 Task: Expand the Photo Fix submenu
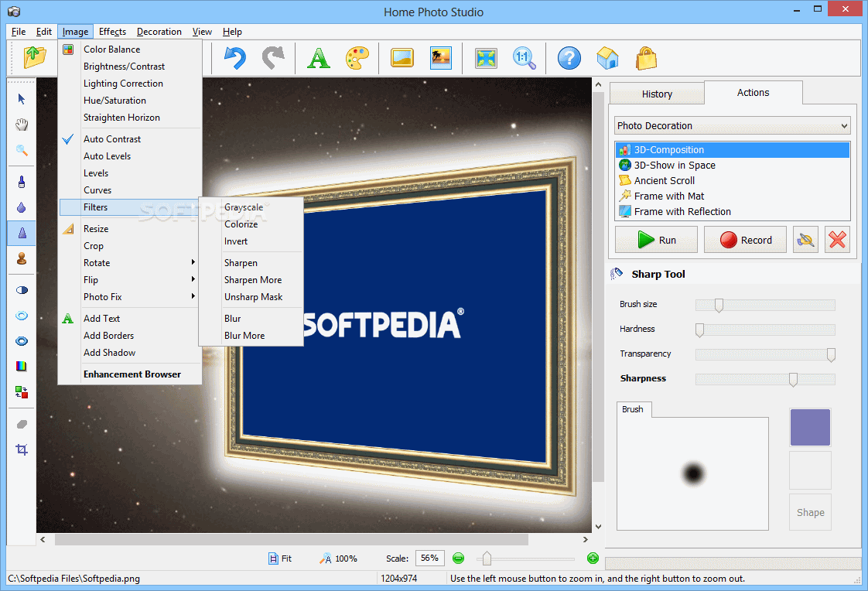click(x=129, y=297)
